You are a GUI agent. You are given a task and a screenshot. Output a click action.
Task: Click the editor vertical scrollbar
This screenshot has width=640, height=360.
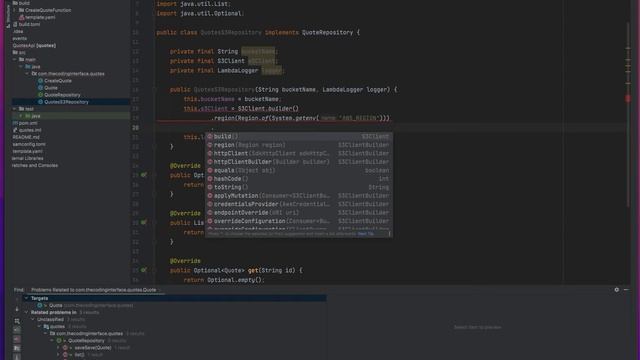point(628,114)
